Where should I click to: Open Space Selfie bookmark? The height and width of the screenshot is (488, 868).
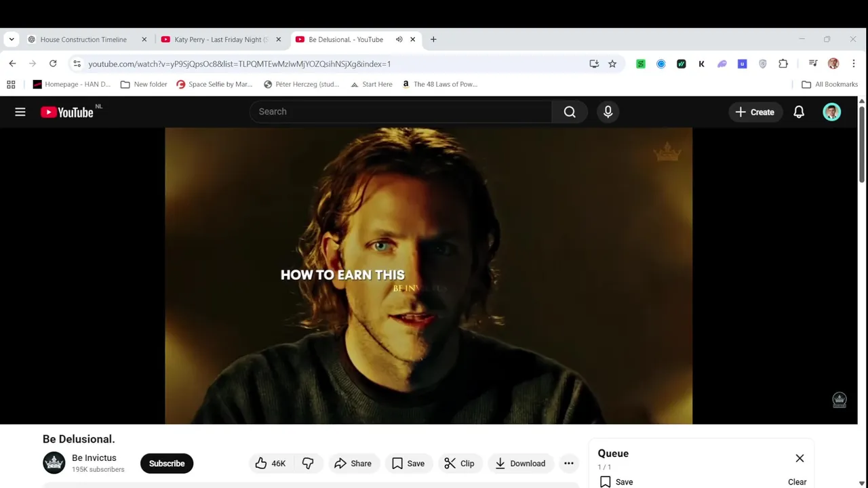click(x=214, y=84)
